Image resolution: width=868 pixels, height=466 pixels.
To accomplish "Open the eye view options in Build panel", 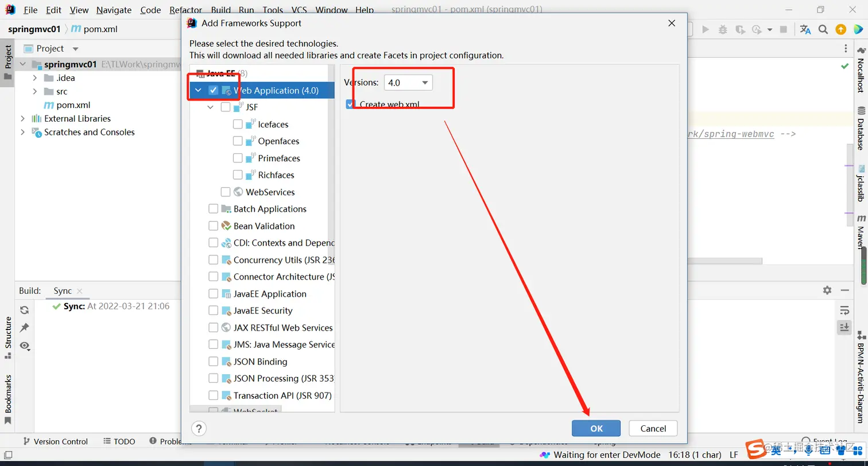I will pyautogui.click(x=24, y=345).
